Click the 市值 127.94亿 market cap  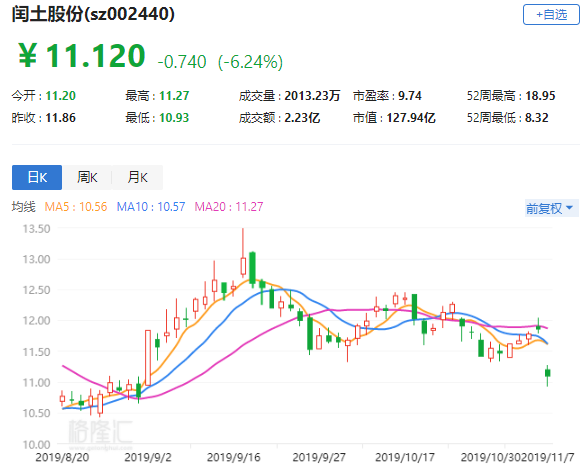tap(394, 118)
